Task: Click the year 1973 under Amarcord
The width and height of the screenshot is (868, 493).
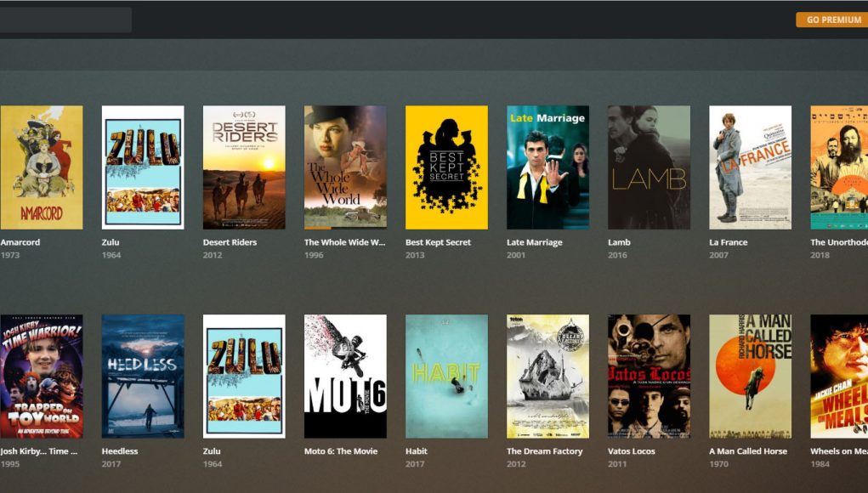Action: pos(10,255)
